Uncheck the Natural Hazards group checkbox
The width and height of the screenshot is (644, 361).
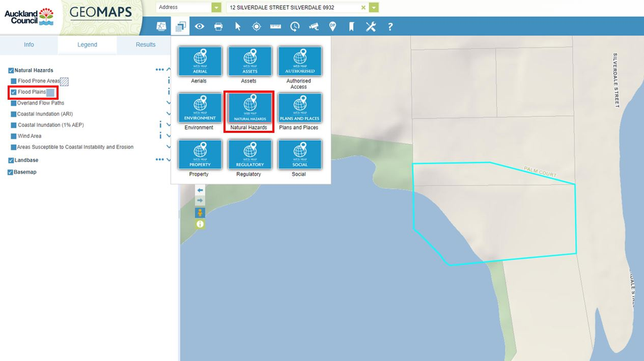coord(11,70)
